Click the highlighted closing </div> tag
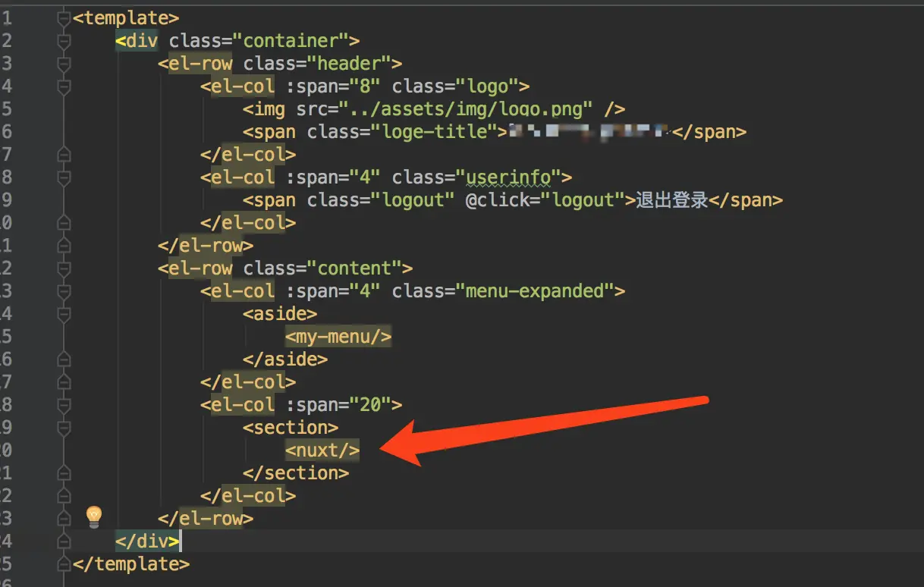The height and width of the screenshot is (587, 924). [147, 541]
